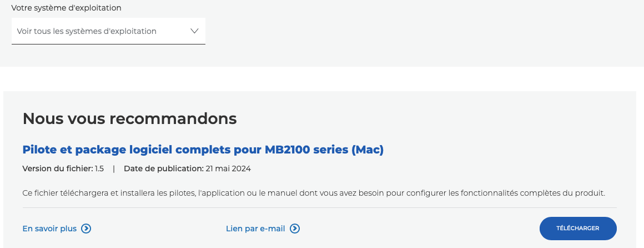Click the Nous vous recommandons heading
This screenshot has width=644, height=248.
coord(129,118)
